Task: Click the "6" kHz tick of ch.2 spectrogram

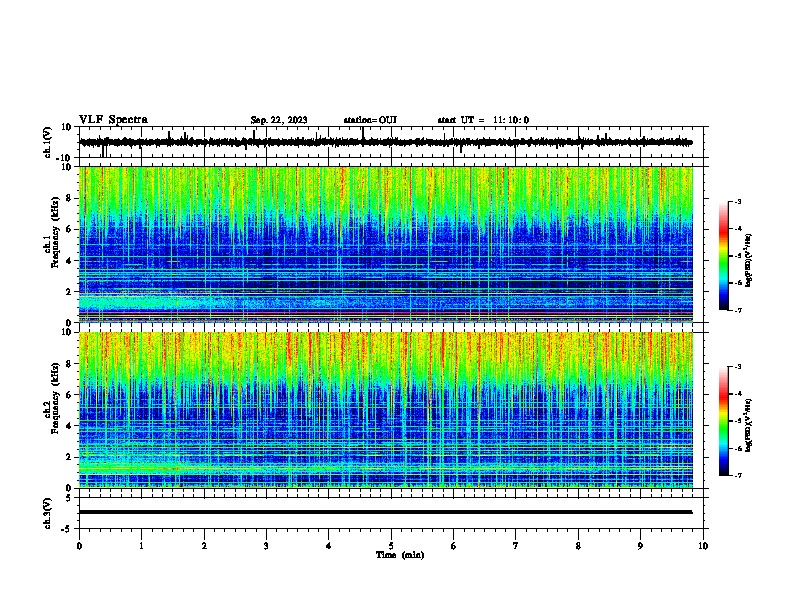Action: pyautogui.click(x=69, y=394)
